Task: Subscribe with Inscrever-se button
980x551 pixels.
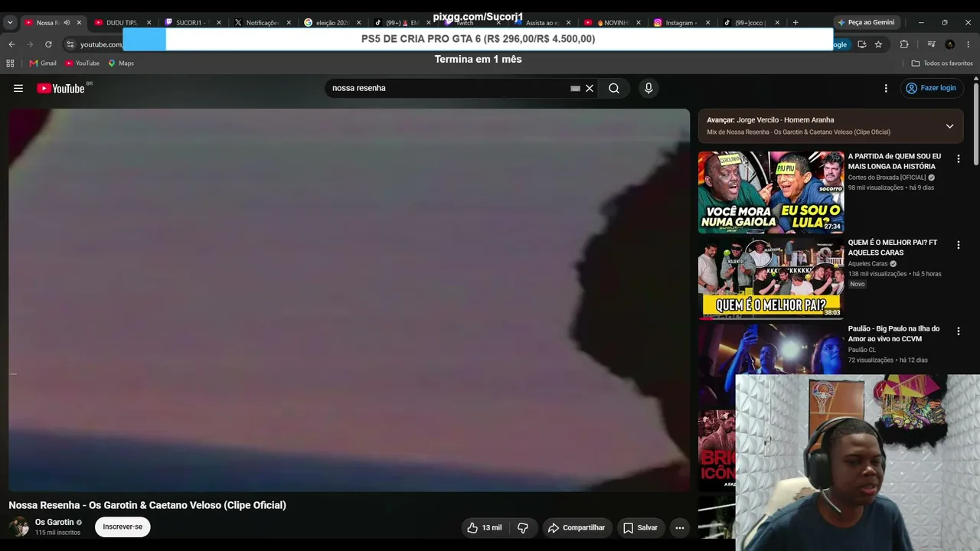Action: click(x=122, y=527)
